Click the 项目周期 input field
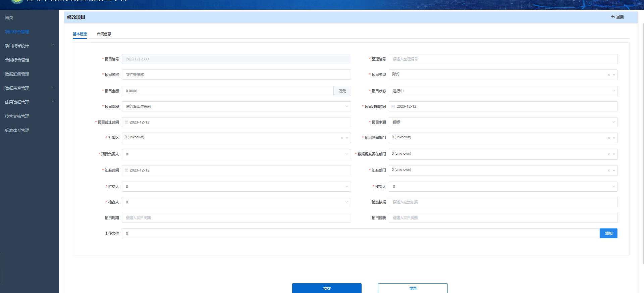The image size is (644, 293). (x=236, y=218)
